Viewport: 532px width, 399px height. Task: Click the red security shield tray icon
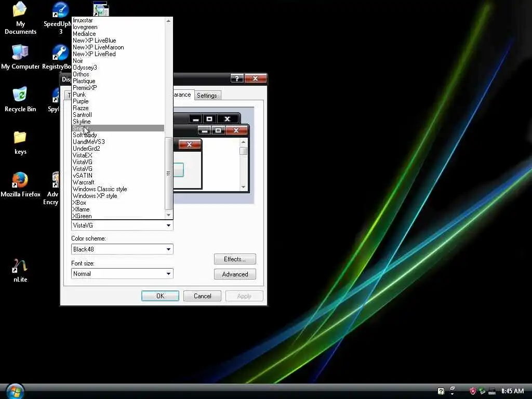point(473,391)
